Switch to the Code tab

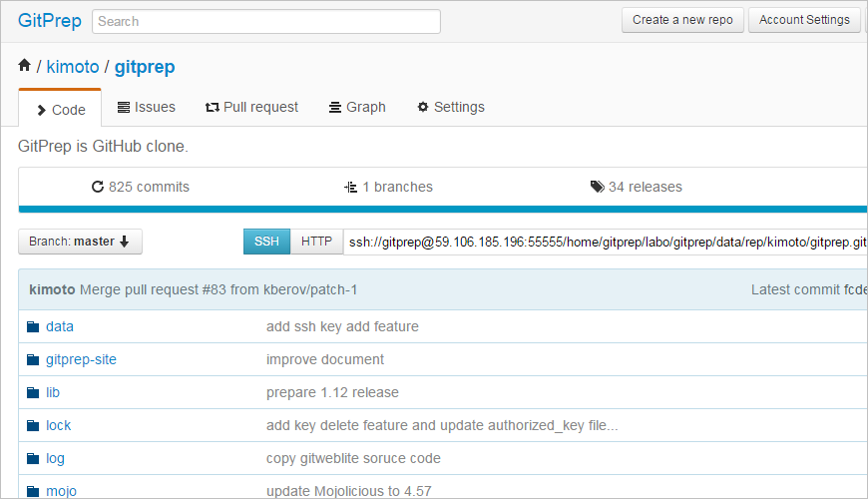tap(60, 109)
